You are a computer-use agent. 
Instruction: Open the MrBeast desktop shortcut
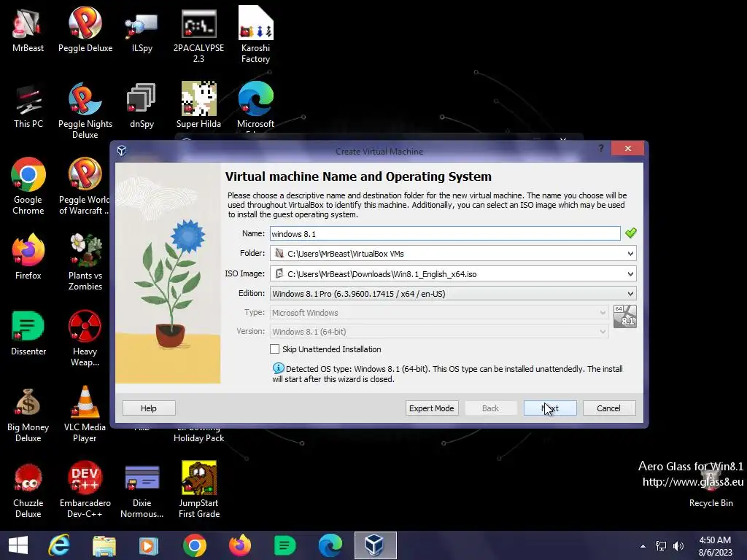(x=28, y=29)
